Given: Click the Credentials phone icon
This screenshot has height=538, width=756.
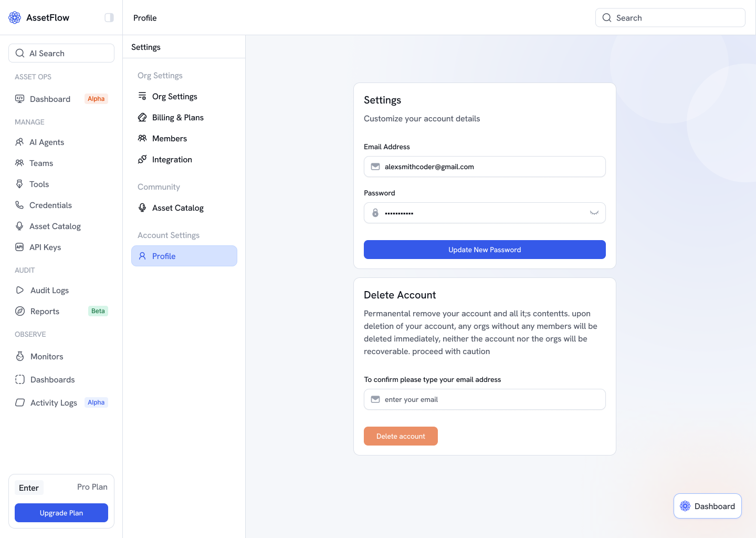Looking at the screenshot, I should coord(19,205).
